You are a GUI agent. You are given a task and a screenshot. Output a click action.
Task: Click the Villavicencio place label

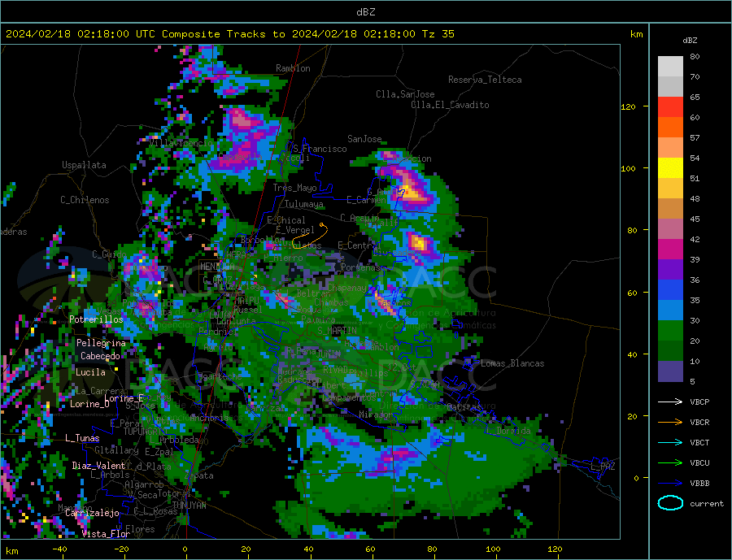[x=181, y=143]
